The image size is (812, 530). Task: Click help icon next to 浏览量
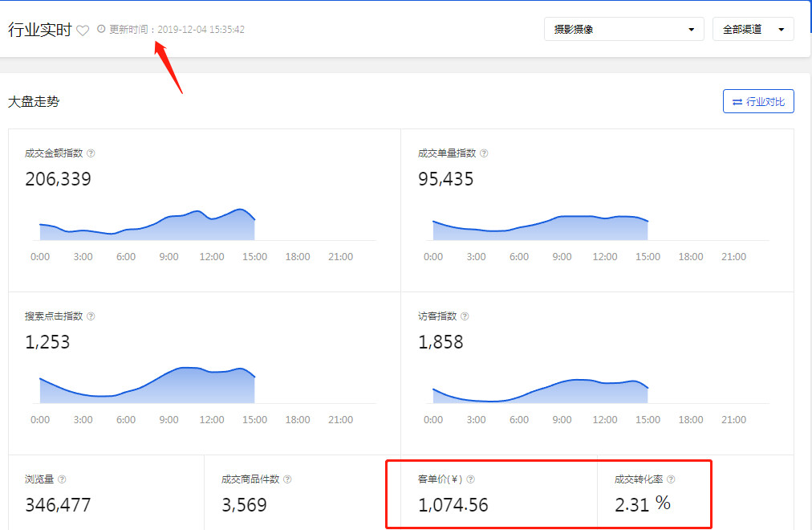pos(62,479)
